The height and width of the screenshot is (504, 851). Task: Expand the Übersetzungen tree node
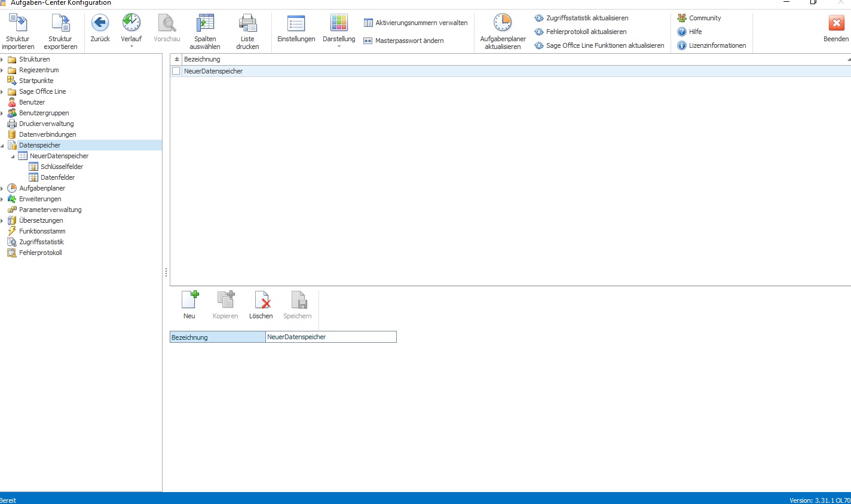(2, 220)
